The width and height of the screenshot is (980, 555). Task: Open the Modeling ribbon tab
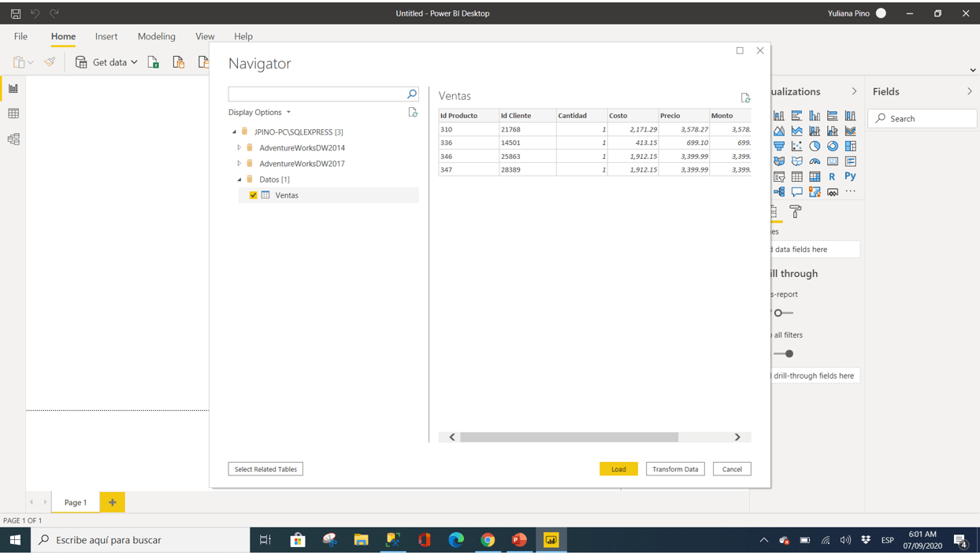coord(156,36)
